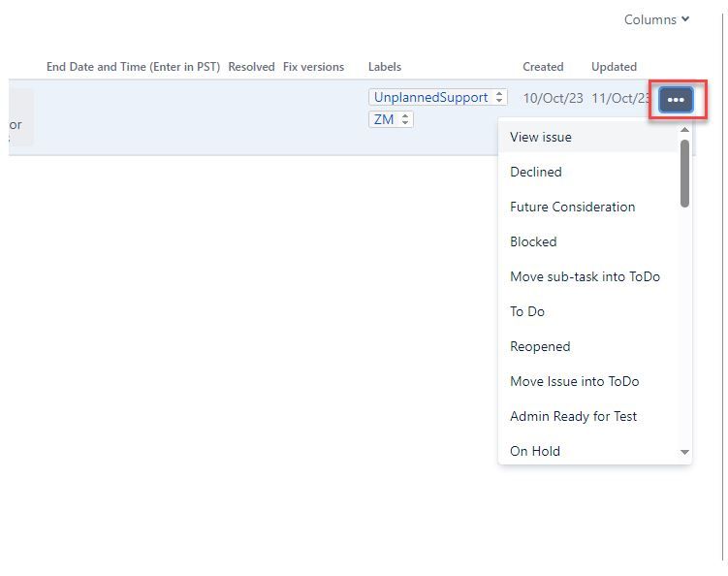The height and width of the screenshot is (576, 728).
Task: Sort by Fix versions column header
Action: pyautogui.click(x=313, y=67)
